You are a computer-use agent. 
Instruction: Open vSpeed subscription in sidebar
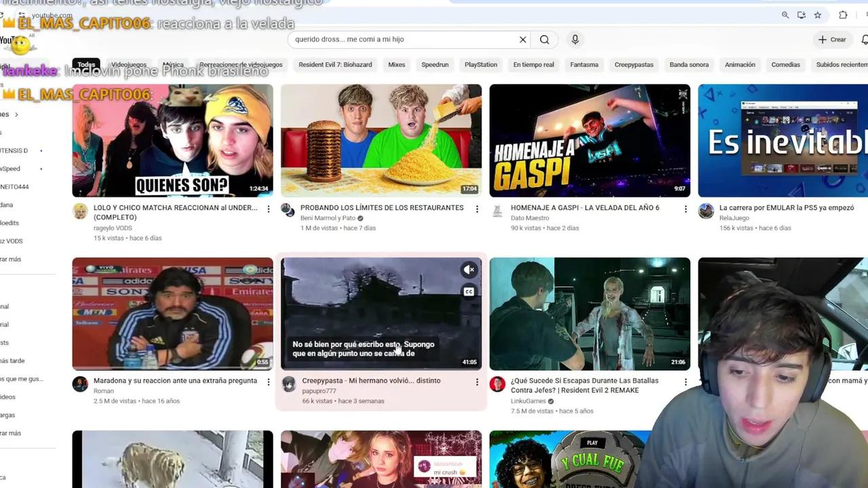point(10,169)
